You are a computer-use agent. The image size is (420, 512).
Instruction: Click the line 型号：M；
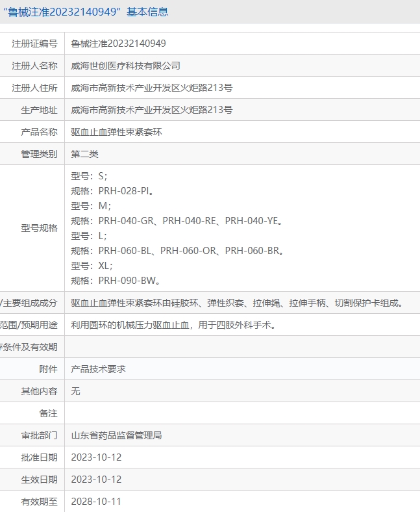[x=91, y=206]
